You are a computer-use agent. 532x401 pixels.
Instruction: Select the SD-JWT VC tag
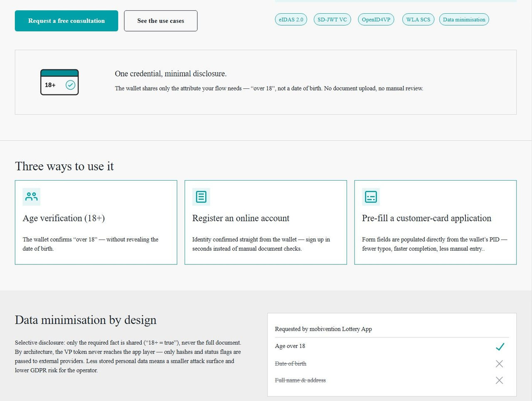[x=332, y=20]
